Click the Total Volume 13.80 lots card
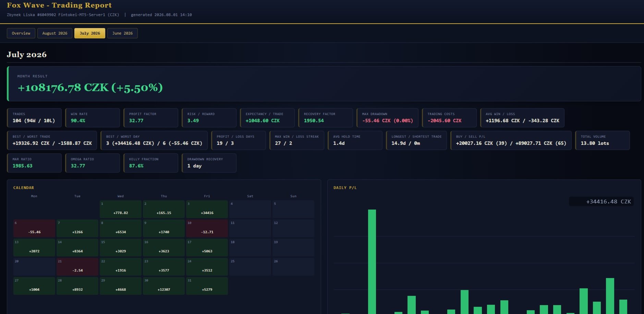Viewport: 644px width, 314px height. (603, 140)
